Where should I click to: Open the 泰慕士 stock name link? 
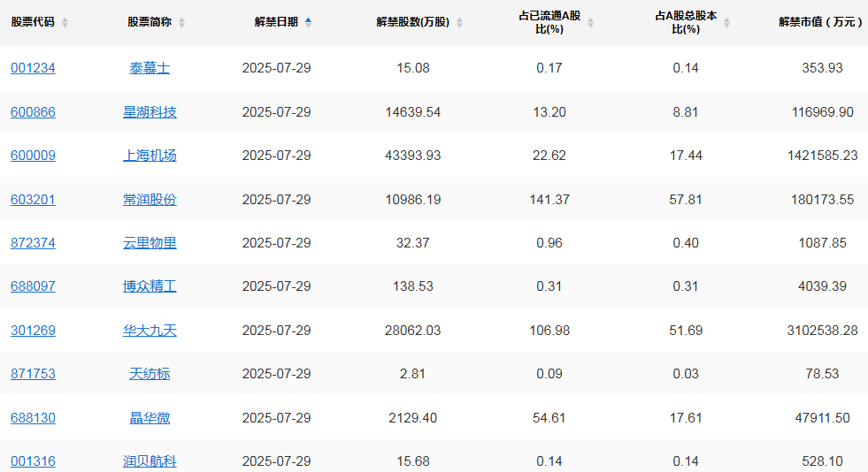(x=150, y=68)
